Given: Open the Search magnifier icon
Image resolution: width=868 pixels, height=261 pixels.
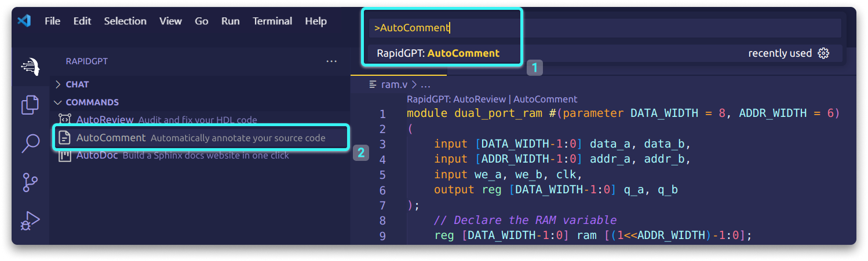Looking at the screenshot, I should 30,143.
